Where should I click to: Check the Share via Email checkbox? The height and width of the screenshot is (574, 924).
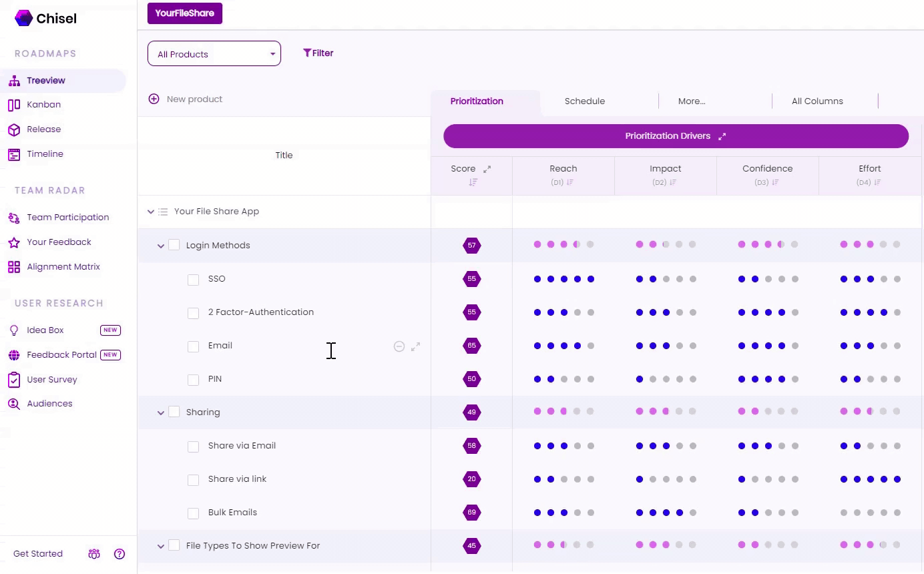tap(194, 447)
